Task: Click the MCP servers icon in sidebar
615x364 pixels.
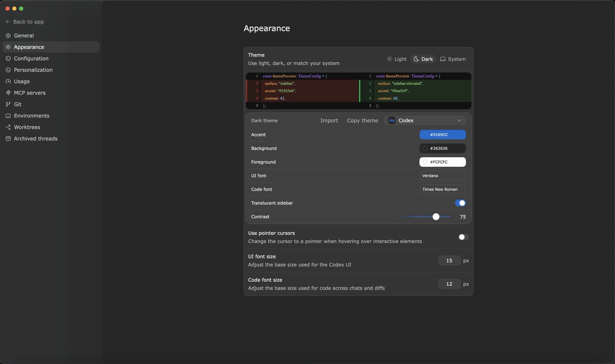Action: coord(8,93)
